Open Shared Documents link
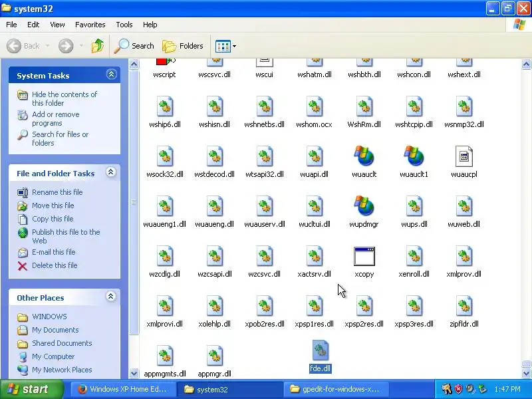The height and width of the screenshot is (399, 532). pyautogui.click(x=62, y=343)
